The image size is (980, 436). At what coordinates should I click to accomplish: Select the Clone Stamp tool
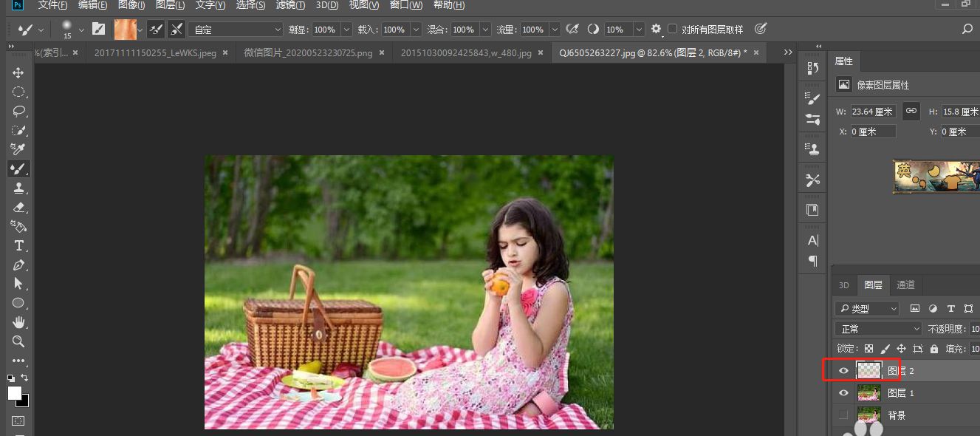(x=18, y=188)
